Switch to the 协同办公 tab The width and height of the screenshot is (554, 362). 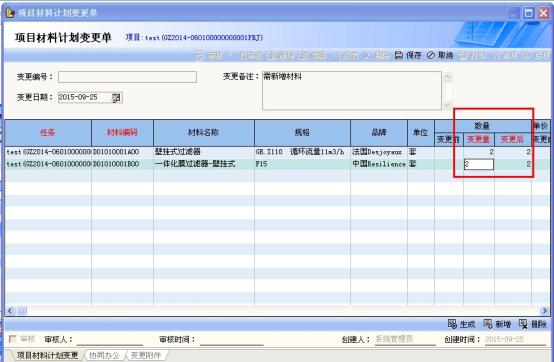pos(104,355)
